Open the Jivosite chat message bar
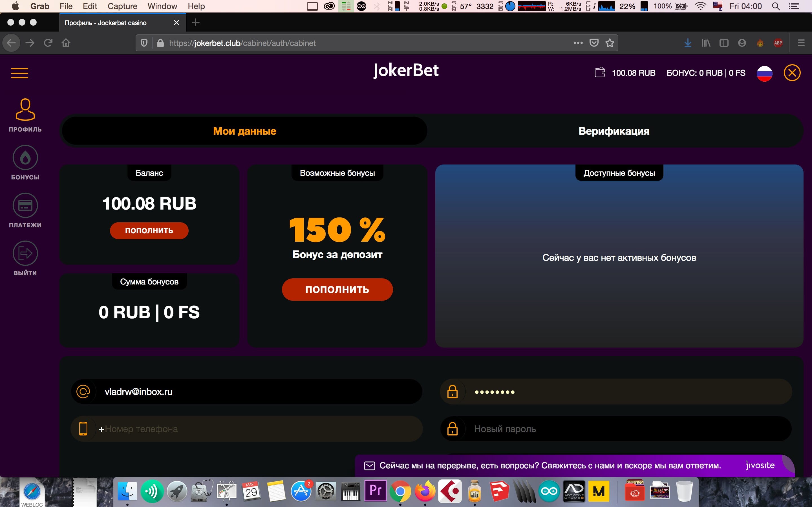This screenshot has width=812, height=507. pos(550,465)
